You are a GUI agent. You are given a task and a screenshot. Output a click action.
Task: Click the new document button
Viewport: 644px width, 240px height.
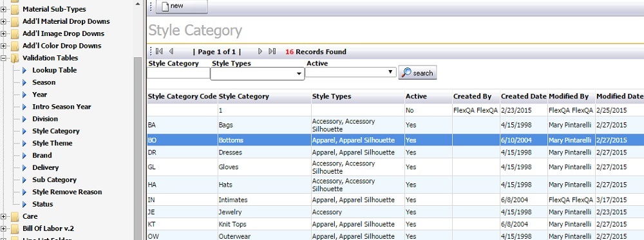182,6
